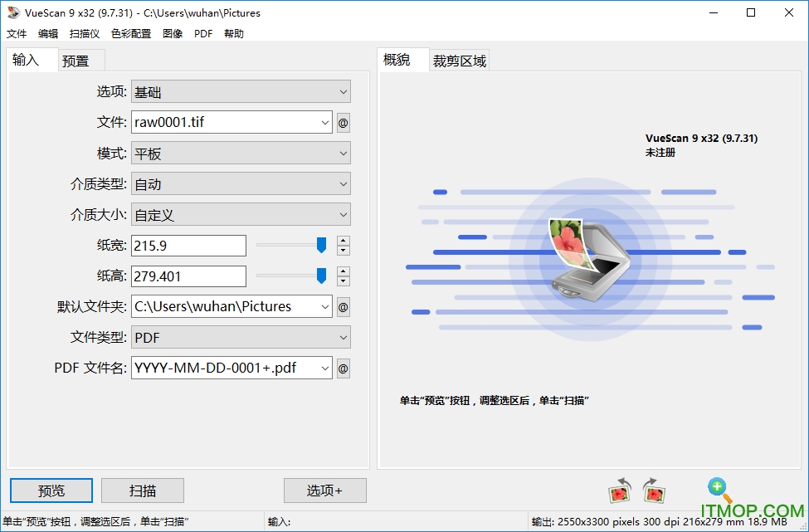Viewport: 809px width, 532px height.
Task: Click the VueScan scanner icon in title bar
Action: tap(12, 12)
